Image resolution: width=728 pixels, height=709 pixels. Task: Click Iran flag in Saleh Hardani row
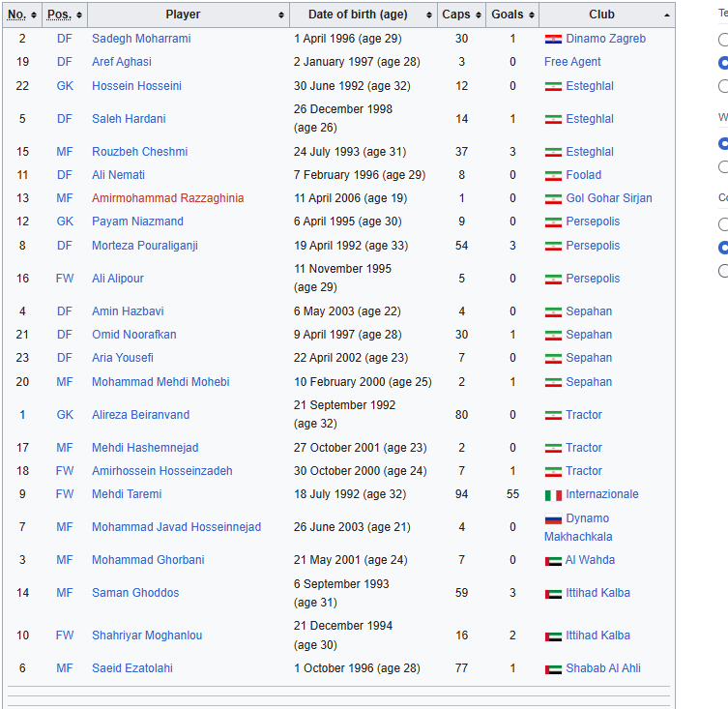(x=553, y=120)
